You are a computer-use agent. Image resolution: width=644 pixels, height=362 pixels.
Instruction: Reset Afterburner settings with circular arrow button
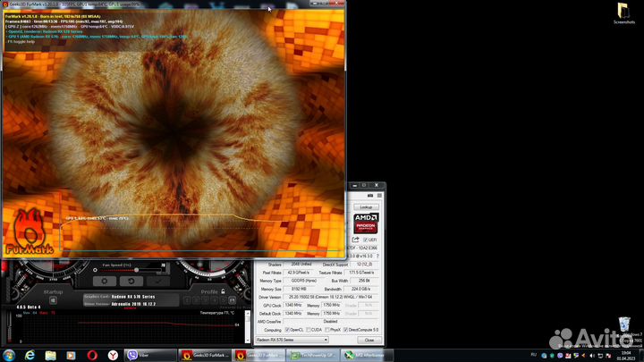131,282
